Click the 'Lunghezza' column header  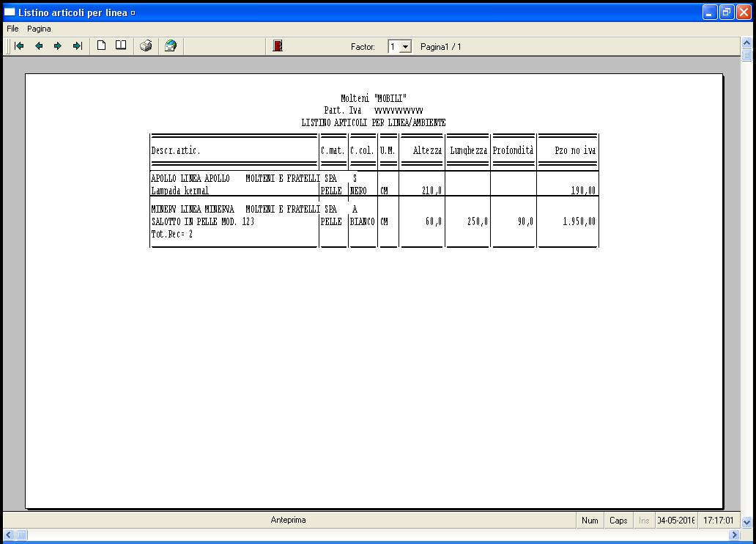point(469,150)
